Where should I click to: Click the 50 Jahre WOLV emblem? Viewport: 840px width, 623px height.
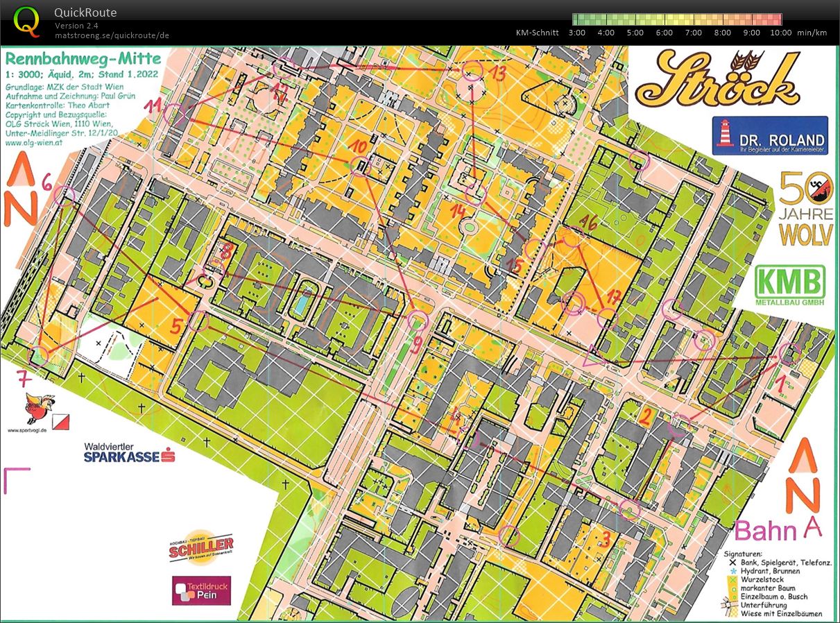pos(805,208)
